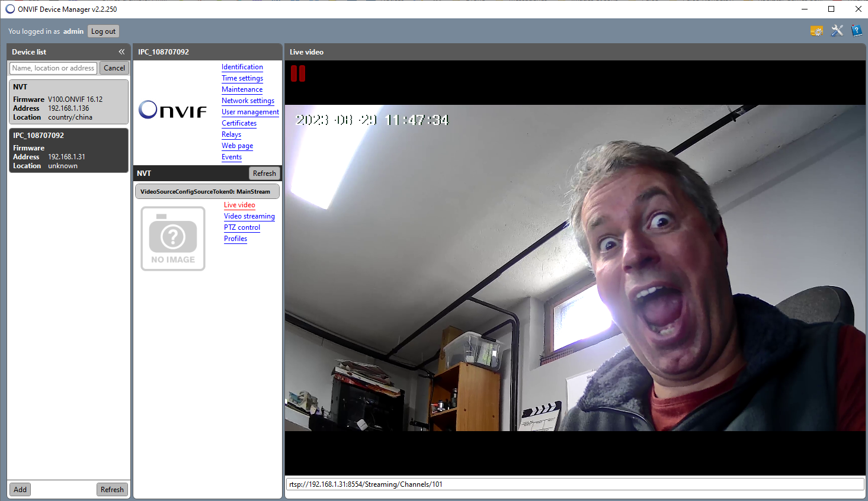This screenshot has width=868, height=501.
Task: Select the NVT device at 192.168.1.136
Action: tap(69, 102)
